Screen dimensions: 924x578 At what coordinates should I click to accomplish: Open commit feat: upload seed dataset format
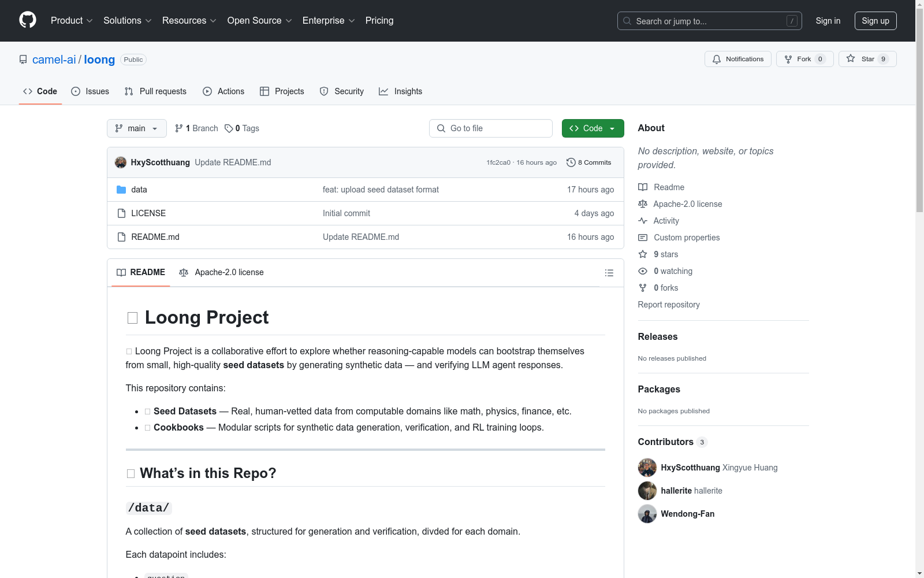tap(381, 190)
